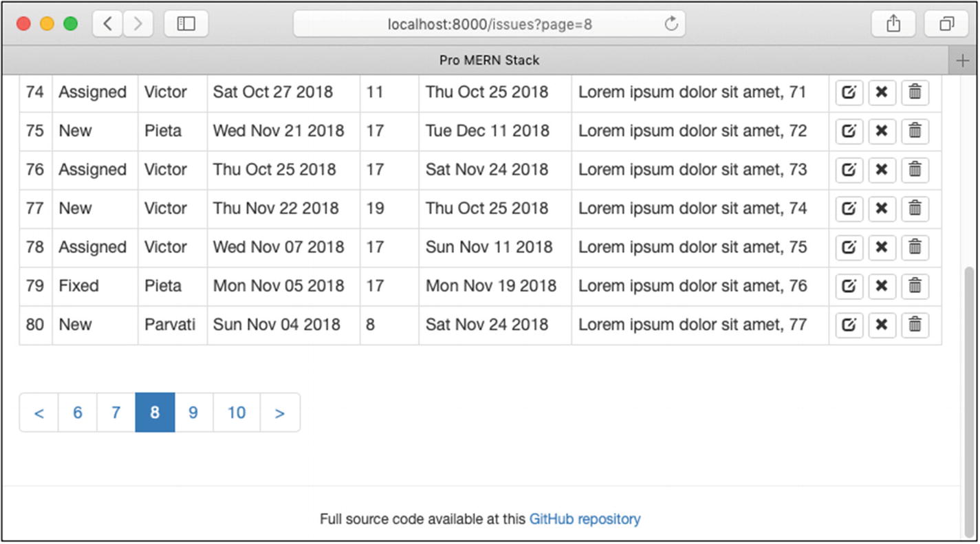
Task: Go to the next pagination section
Action: tap(279, 413)
